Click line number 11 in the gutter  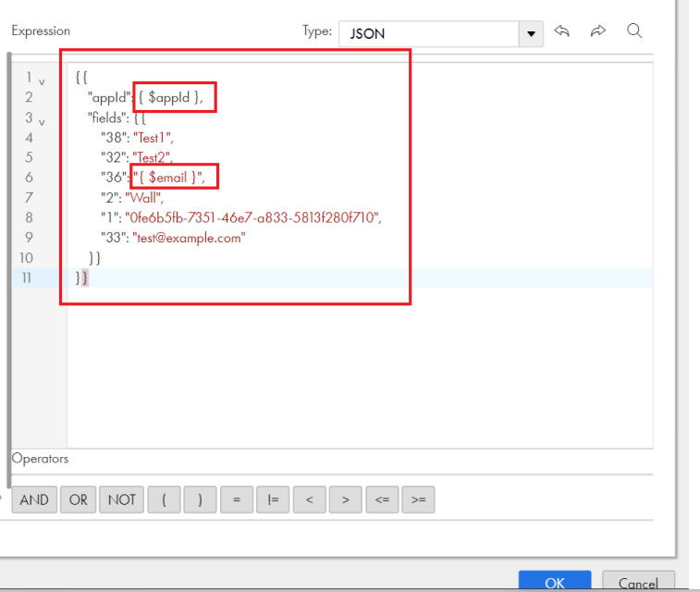(26, 277)
